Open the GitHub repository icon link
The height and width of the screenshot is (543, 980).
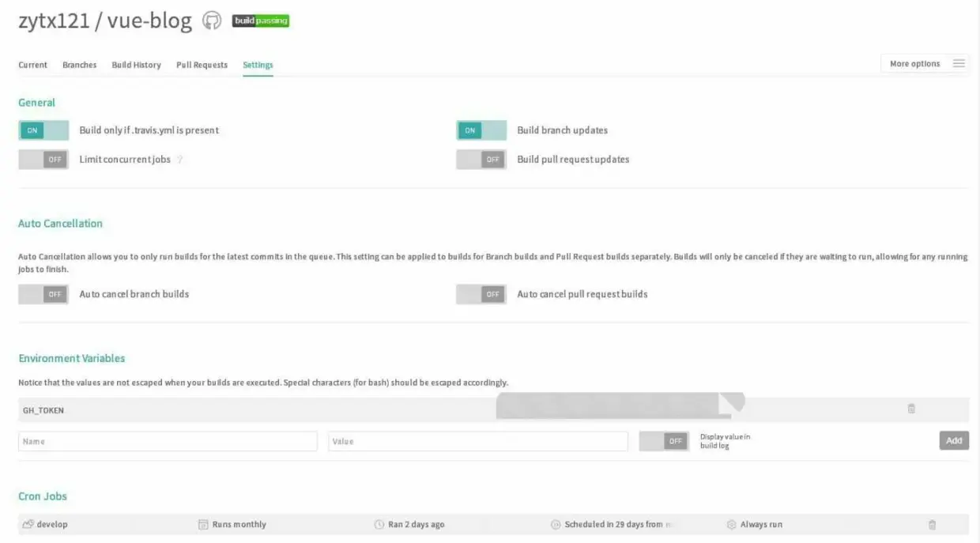coord(212,21)
